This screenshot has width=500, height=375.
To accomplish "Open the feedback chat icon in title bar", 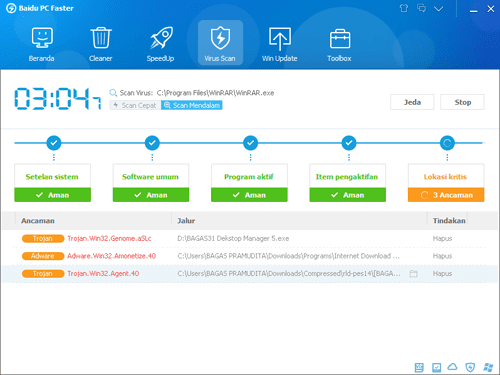I will [421, 8].
